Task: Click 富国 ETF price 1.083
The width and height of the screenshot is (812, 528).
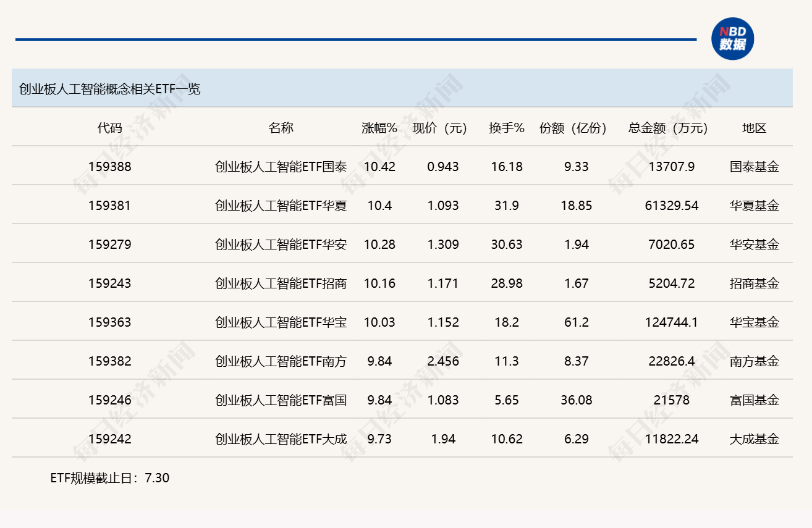Action: (443, 400)
